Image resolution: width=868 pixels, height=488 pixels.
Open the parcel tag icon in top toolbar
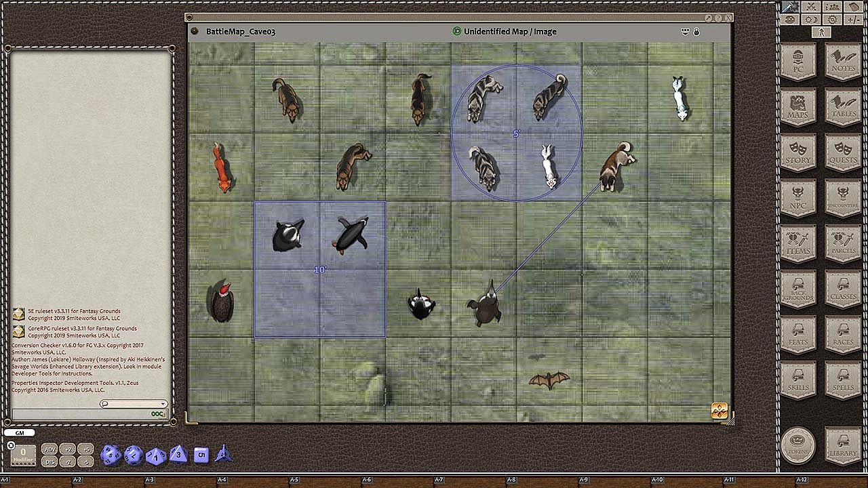(x=854, y=7)
